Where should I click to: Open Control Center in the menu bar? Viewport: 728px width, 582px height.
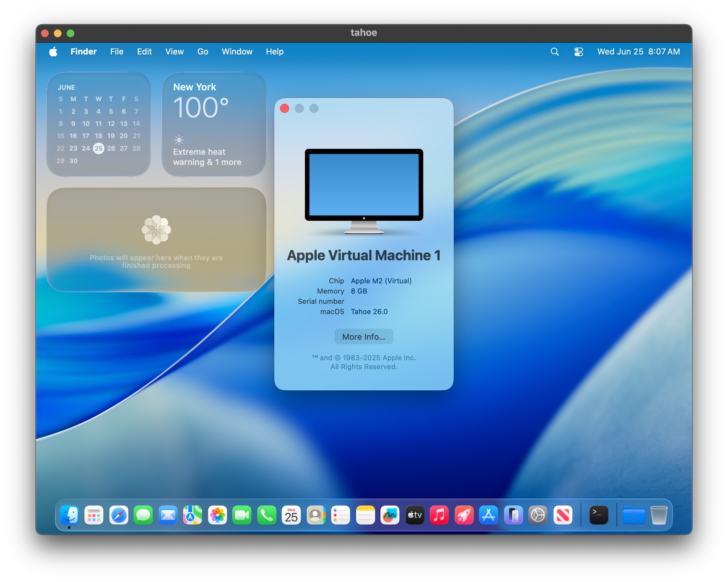tap(578, 52)
